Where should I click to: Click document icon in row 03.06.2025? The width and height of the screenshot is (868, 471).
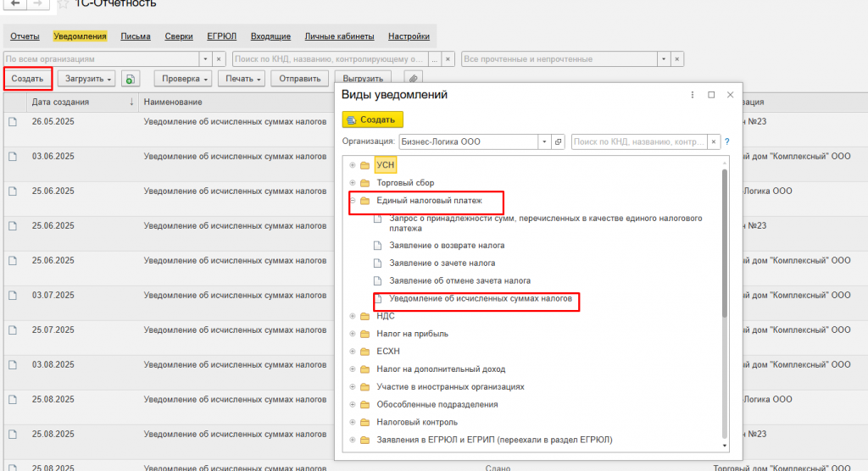(14, 157)
